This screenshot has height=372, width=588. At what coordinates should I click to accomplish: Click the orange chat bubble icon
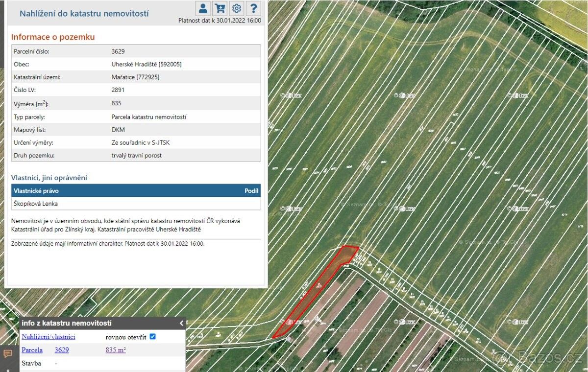click(8, 353)
